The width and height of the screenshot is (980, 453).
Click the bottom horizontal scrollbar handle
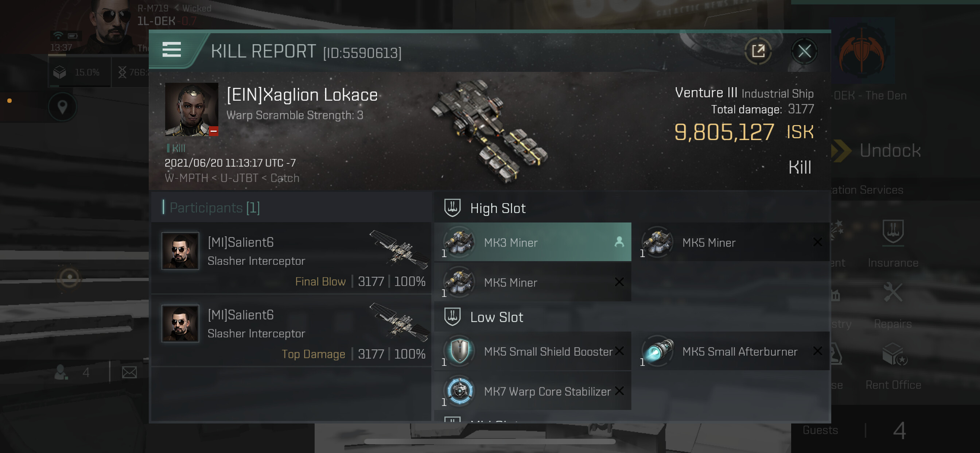490,441
